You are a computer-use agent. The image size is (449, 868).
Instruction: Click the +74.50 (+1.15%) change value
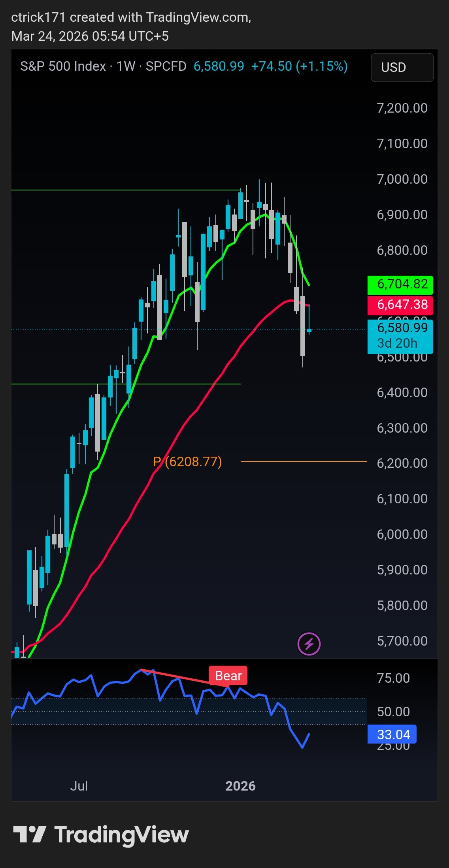click(300, 66)
